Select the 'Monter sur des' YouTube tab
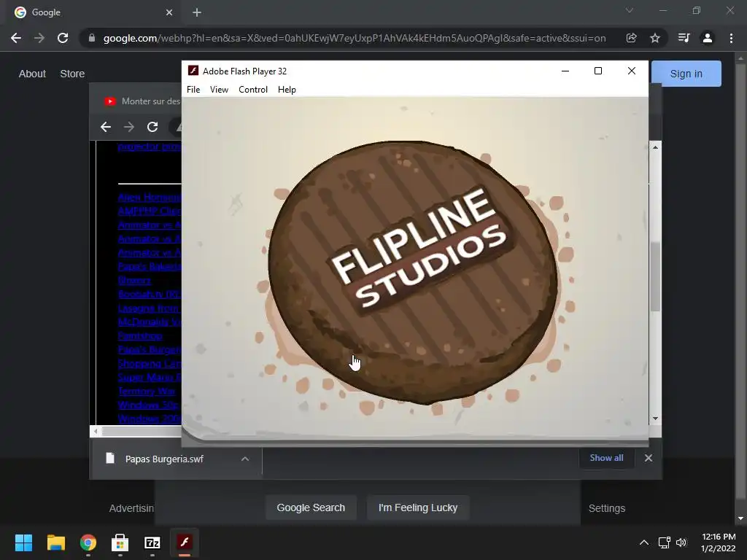The width and height of the screenshot is (747, 560). tap(143, 101)
